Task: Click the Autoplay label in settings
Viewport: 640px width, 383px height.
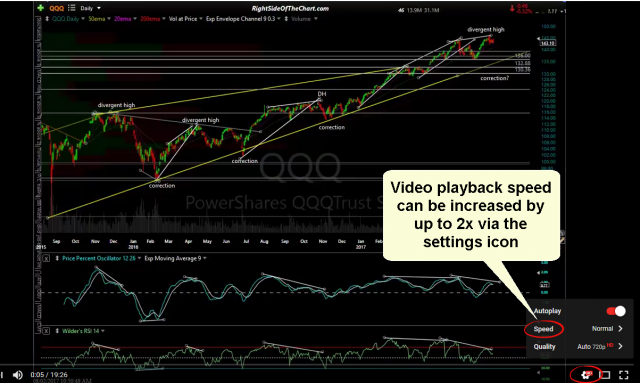Action: tap(547, 311)
